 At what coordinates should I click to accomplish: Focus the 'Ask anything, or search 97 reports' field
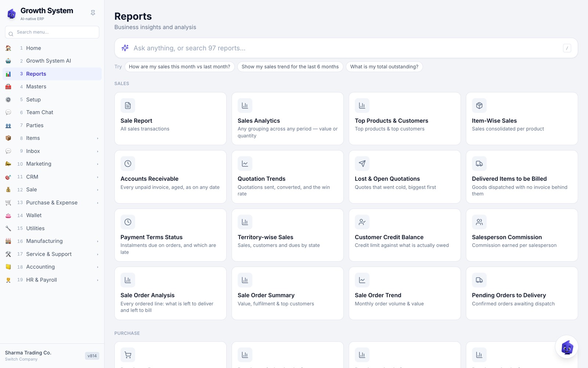346,48
